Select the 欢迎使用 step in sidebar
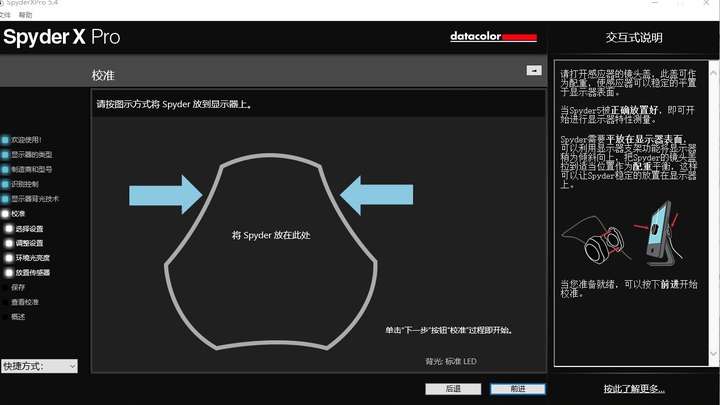This screenshot has width=720, height=405. 22,140
